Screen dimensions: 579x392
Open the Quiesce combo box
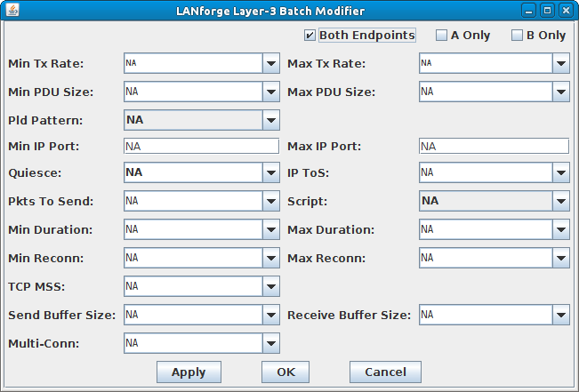coord(202,172)
